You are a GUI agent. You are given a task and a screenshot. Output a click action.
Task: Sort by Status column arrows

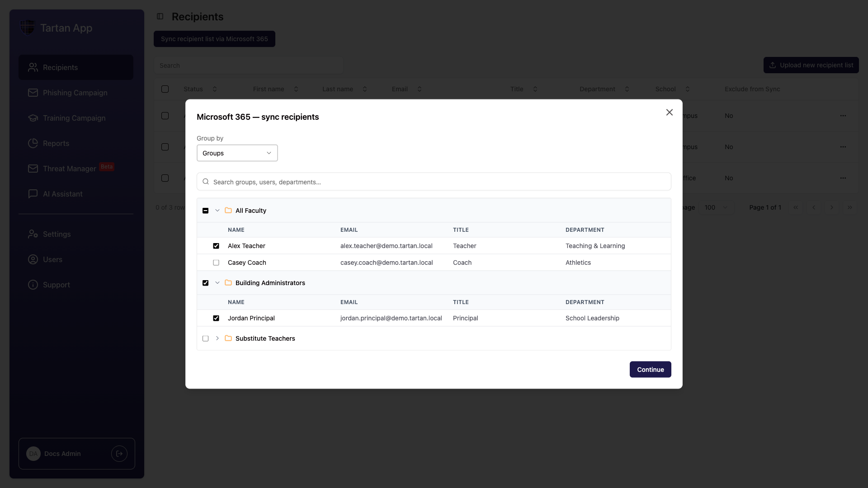(x=215, y=89)
